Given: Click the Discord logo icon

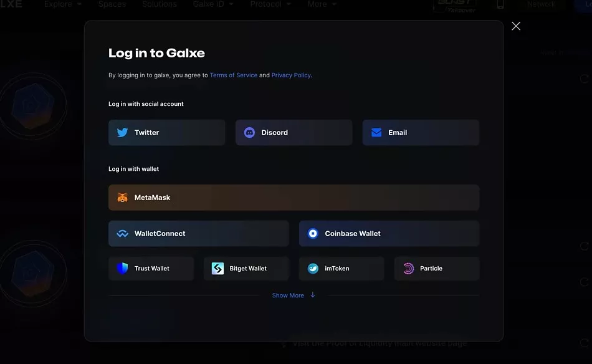Looking at the screenshot, I should pos(249,132).
